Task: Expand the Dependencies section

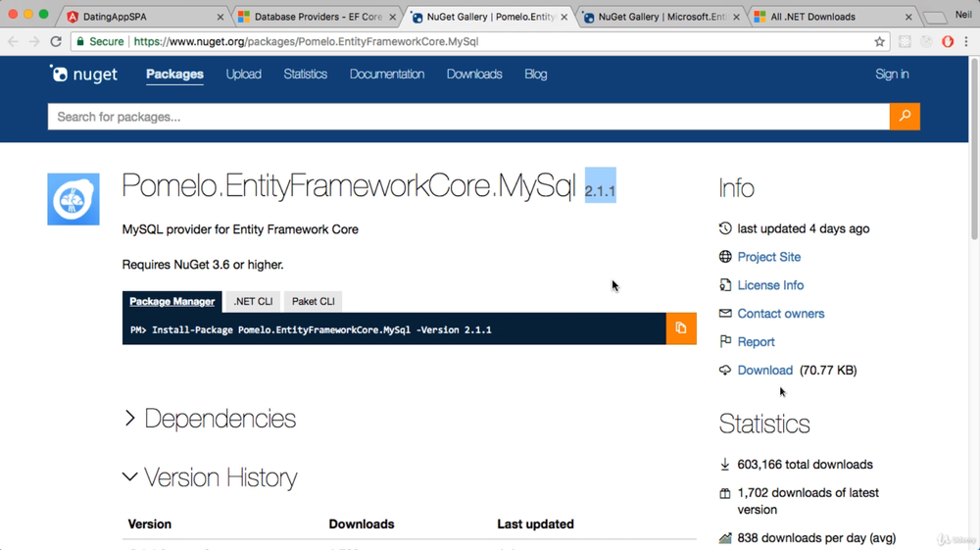Action: tap(210, 419)
